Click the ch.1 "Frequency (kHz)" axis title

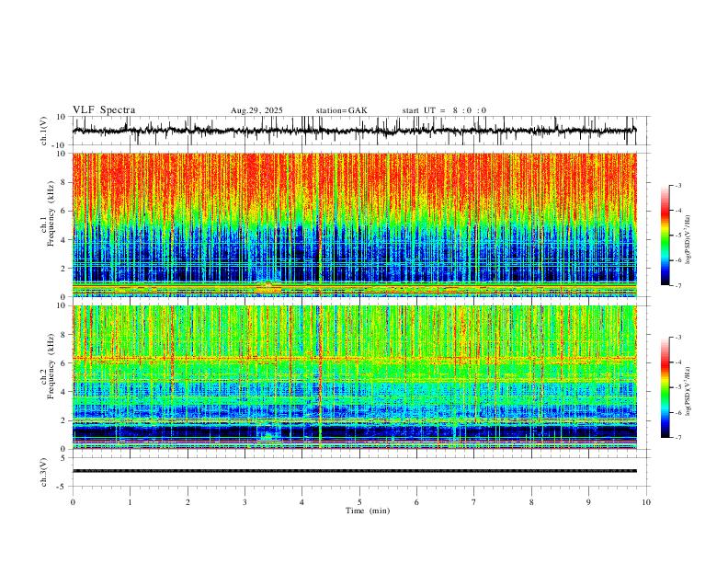(51, 214)
